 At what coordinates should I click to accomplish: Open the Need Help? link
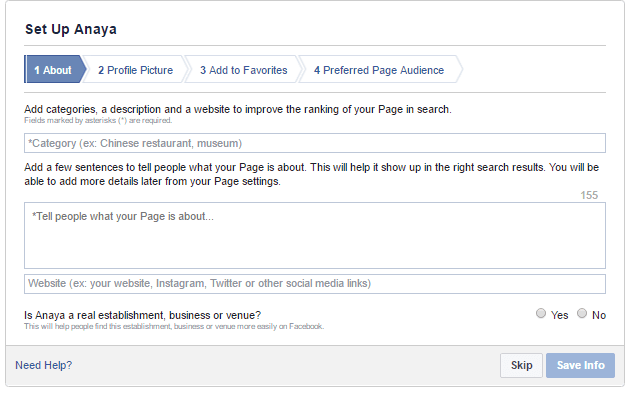tap(44, 365)
